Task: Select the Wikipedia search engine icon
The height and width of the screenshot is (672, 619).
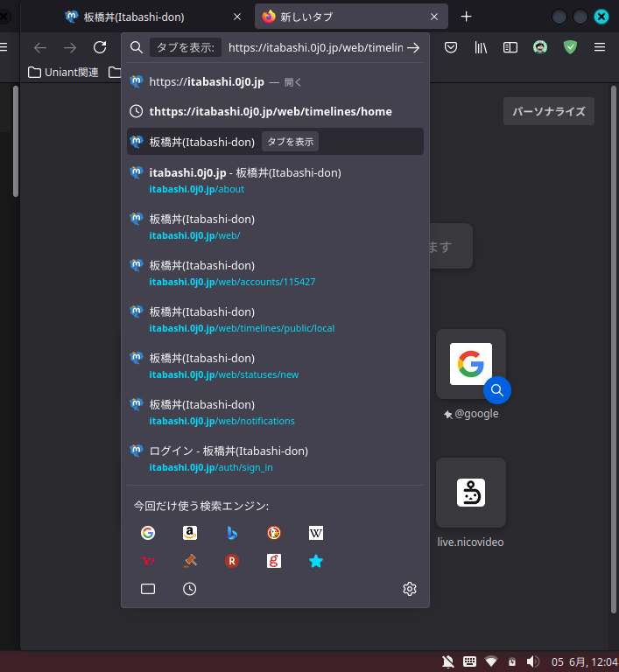Action: [316, 533]
